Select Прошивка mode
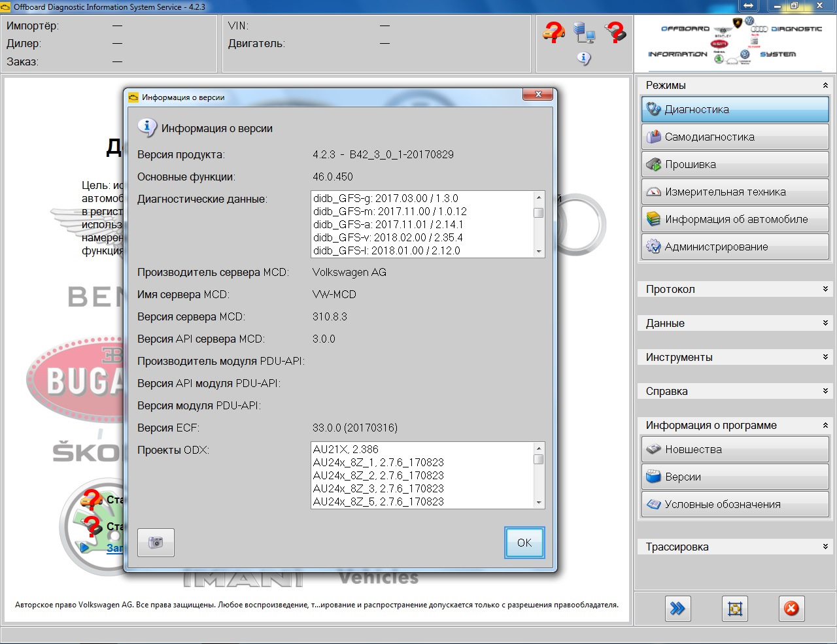 [735, 164]
